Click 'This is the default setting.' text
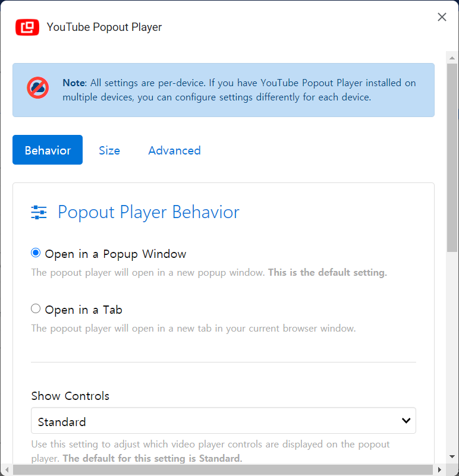This screenshot has height=476, width=459. [x=328, y=272]
